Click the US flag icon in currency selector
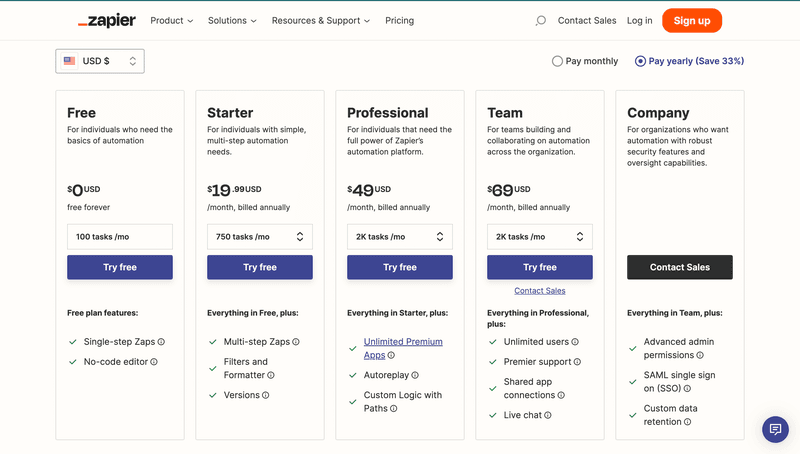The width and height of the screenshot is (800, 454). [x=69, y=61]
